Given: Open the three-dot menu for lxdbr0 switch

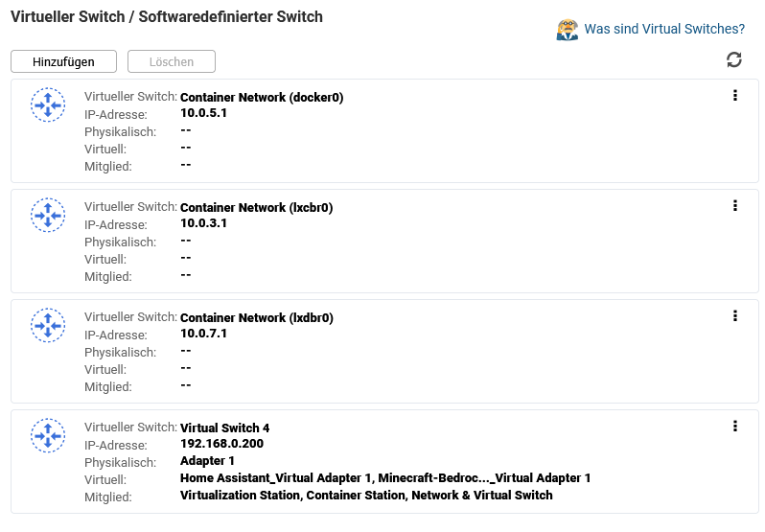Looking at the screenshot, I should pyautogui.click(x=735, y=315).
